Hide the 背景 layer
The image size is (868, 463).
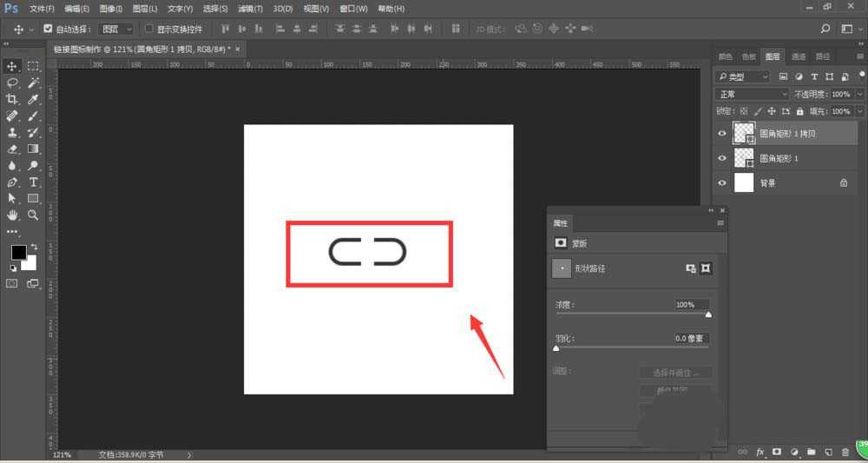pyautogui.click(x=721, y=183)
